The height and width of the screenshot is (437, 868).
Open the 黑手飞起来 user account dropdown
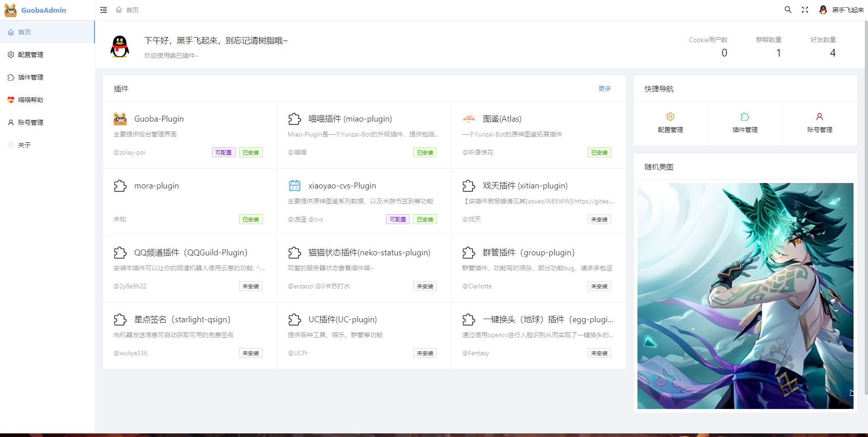tap(842, 10)
